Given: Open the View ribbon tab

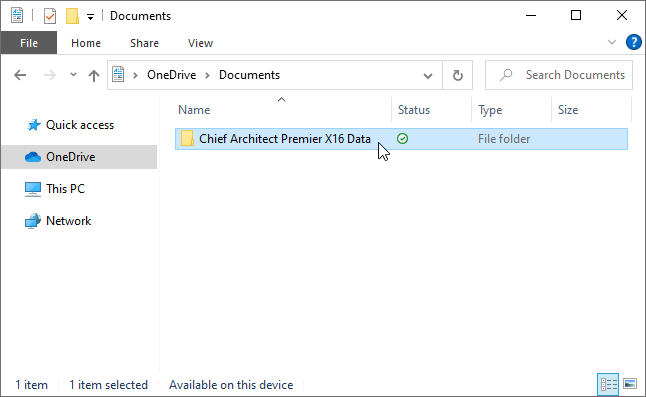Looking at the screenshot, I should pos(200,43).
